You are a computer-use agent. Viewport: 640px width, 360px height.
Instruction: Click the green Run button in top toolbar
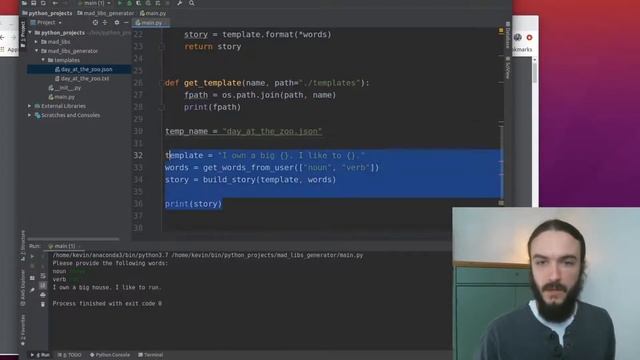pyautogui.click(x=120, y=3)
